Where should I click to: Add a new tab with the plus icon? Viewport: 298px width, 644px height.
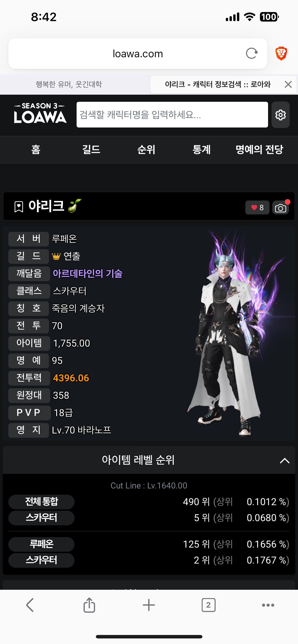click(149, 605)
